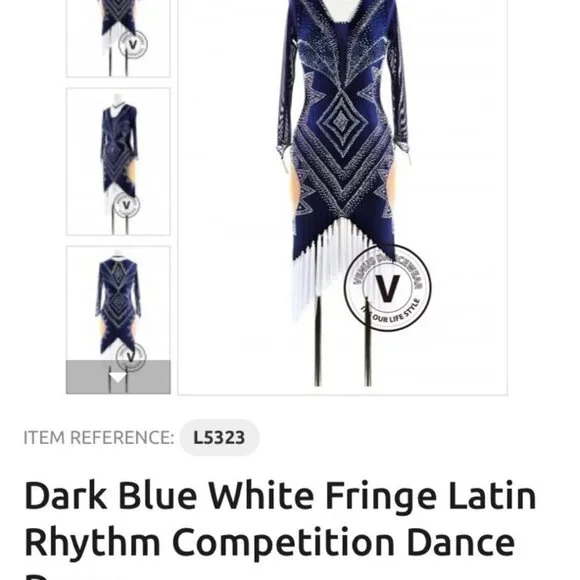Click the V watermark on the middle thumbnail
Viewport: 580px width, 580px height.
click(x=126, y=205)
